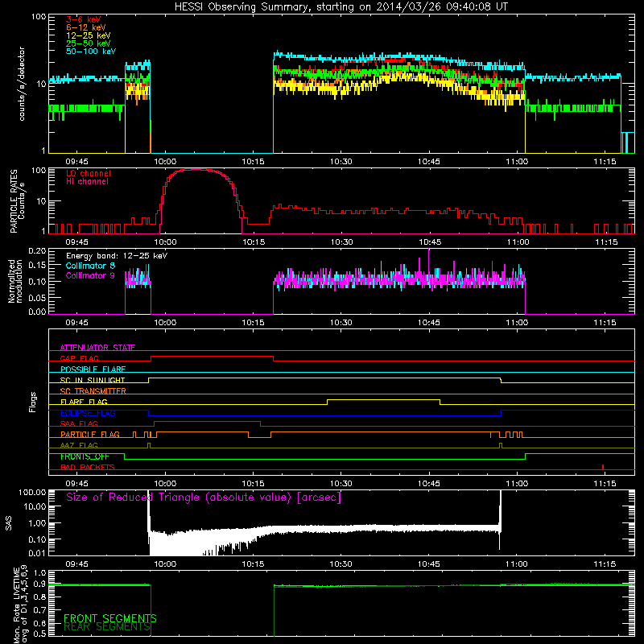Click the 'ATTENUATOR STATE' flag label
Viewport: 644px width, 644px height.
click(x=97, y=348)
